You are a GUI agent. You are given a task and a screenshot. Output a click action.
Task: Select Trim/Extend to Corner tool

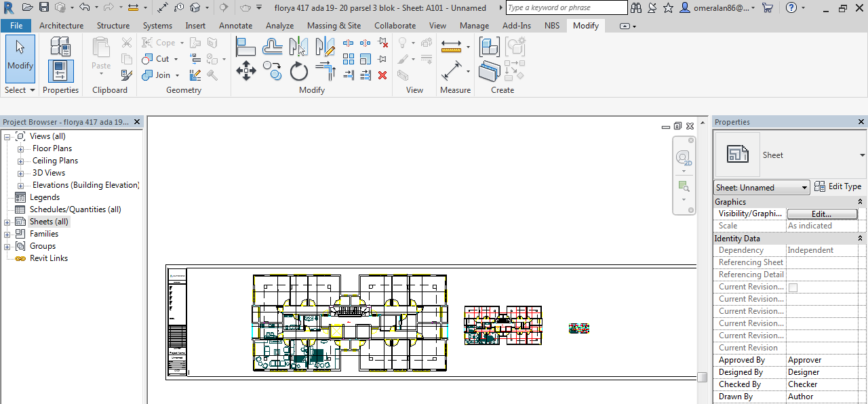[x=325, y=70]
